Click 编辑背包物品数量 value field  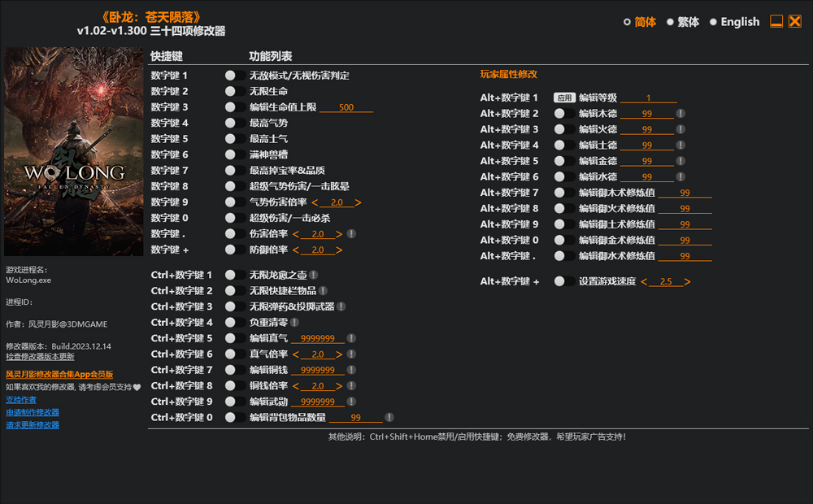tap(356, 417)
